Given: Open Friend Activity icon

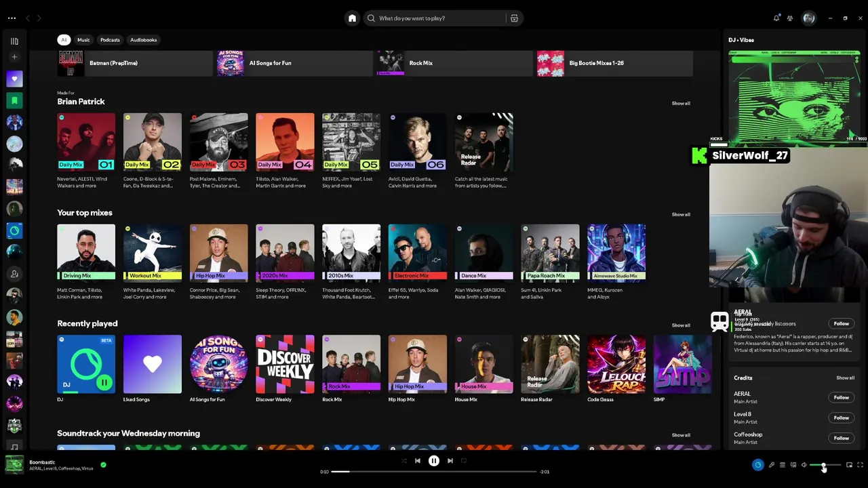Looking at the screenshot, I should click(x=790, y=18).
